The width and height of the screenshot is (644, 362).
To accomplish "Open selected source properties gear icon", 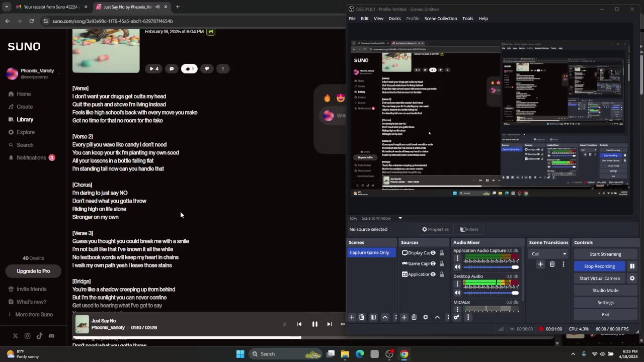I will [426, 317].
